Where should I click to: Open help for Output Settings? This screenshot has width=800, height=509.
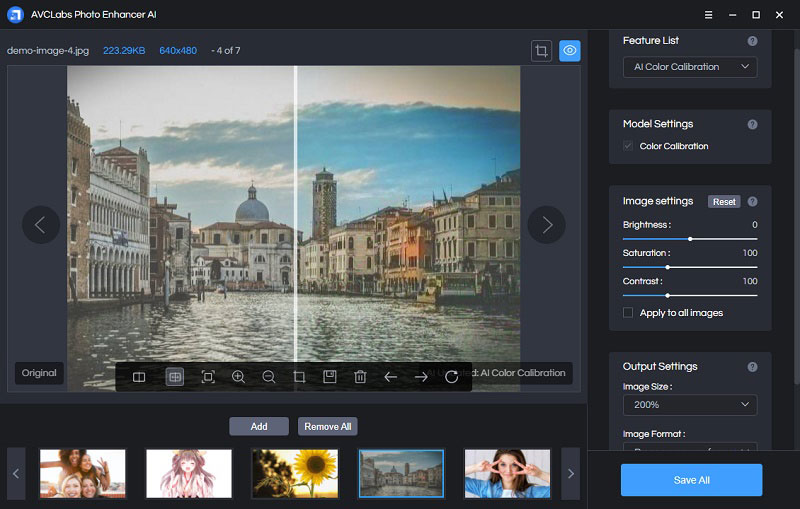[x=752, y=367]
